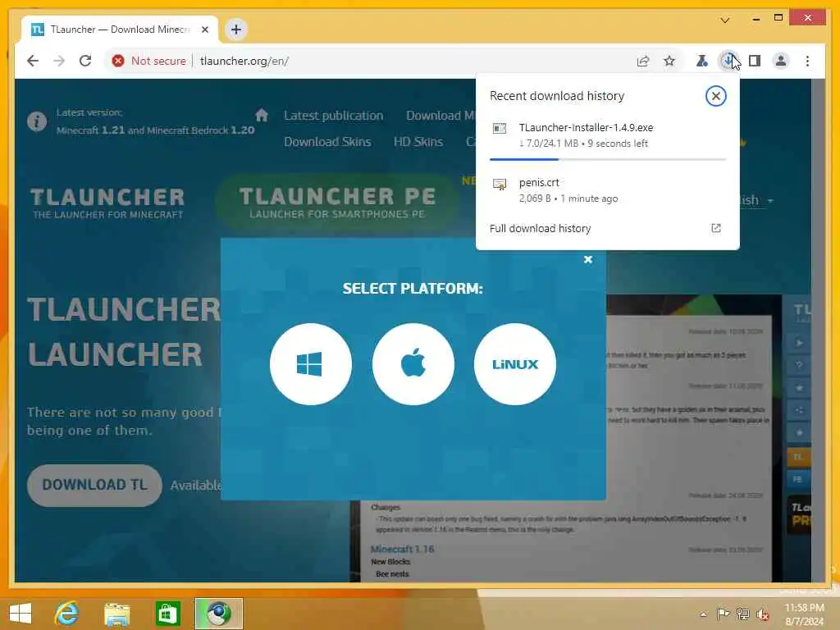Open the Windows Store taskbar icon
Image resolution: width=840 pixels, height=630 pixels.
pos(167,614)
